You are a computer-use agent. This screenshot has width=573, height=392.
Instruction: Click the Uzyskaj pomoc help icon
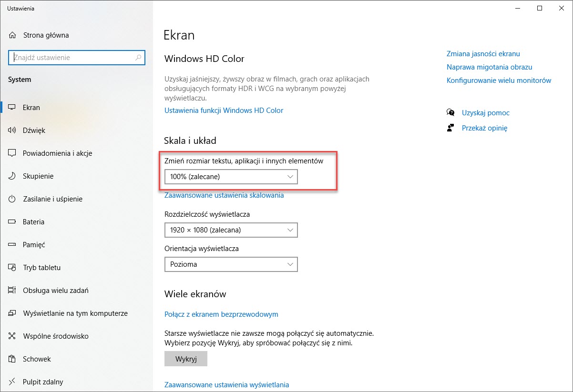coord(450,113)
